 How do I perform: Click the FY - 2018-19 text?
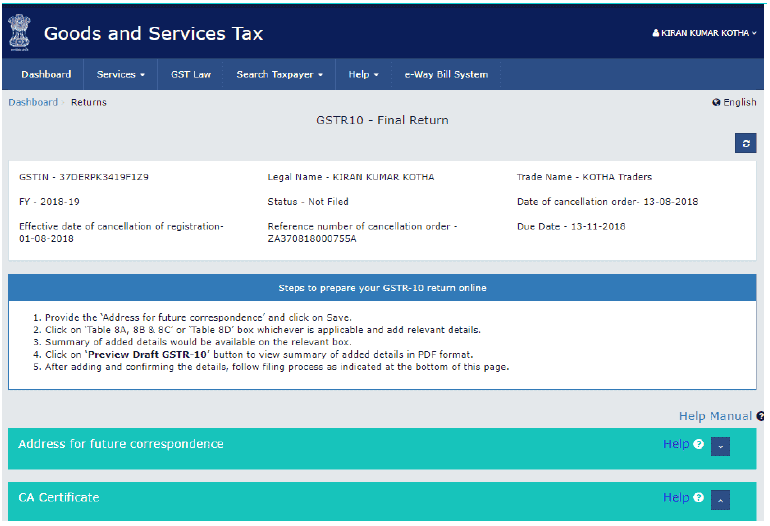point(49,202)
